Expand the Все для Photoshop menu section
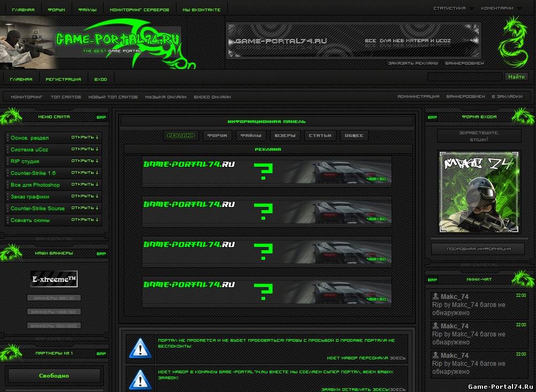Viewport: 536px width, 392px height. tap(85, 185)
